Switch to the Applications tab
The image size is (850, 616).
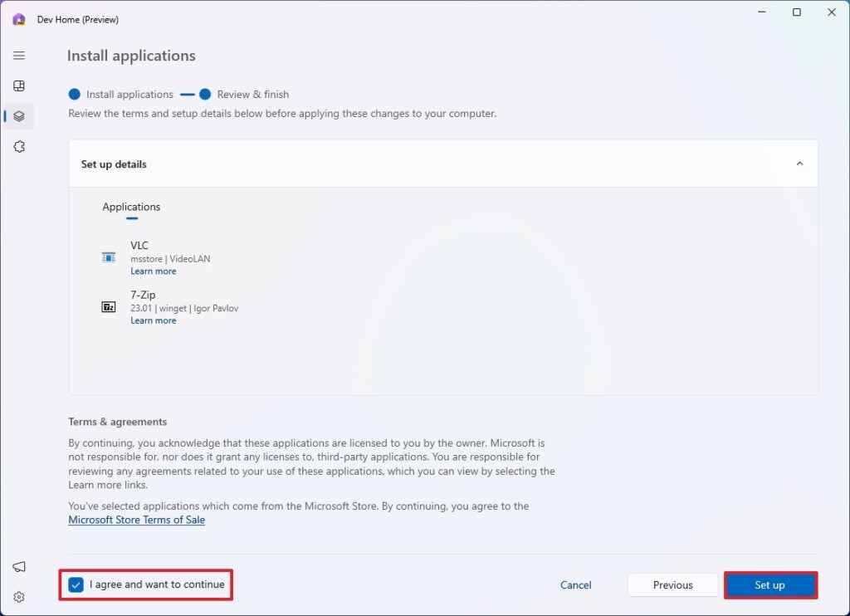coord(131,207)
